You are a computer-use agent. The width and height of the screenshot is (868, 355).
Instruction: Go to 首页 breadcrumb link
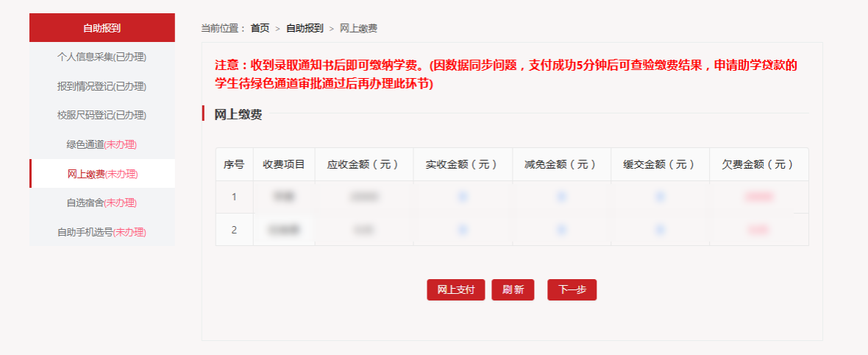[x=260, y=28]
